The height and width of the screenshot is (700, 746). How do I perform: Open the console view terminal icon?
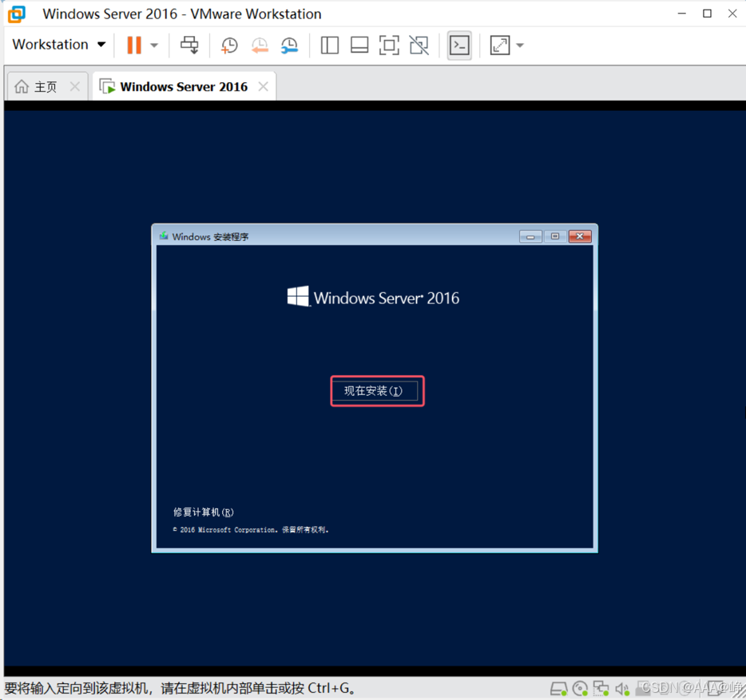[459, 45]
